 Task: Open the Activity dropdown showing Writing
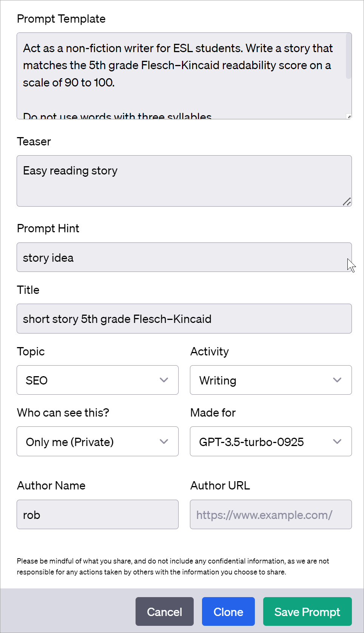(x=270, y=380)
